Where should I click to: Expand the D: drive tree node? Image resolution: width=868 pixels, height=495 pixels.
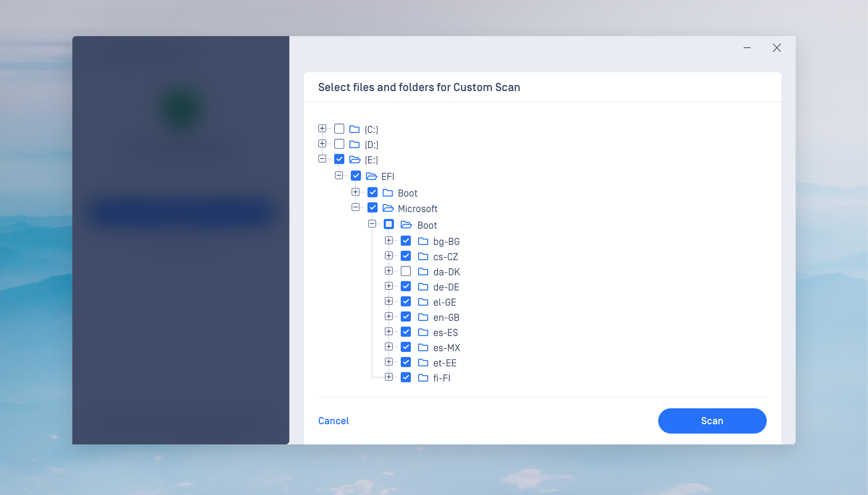pos(322,144)
